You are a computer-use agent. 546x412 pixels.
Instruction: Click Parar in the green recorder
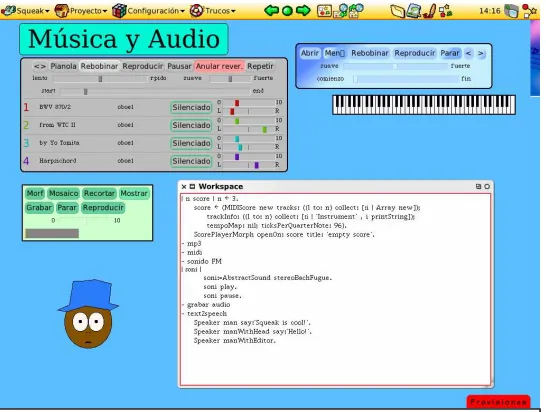(x=67, y=208)
